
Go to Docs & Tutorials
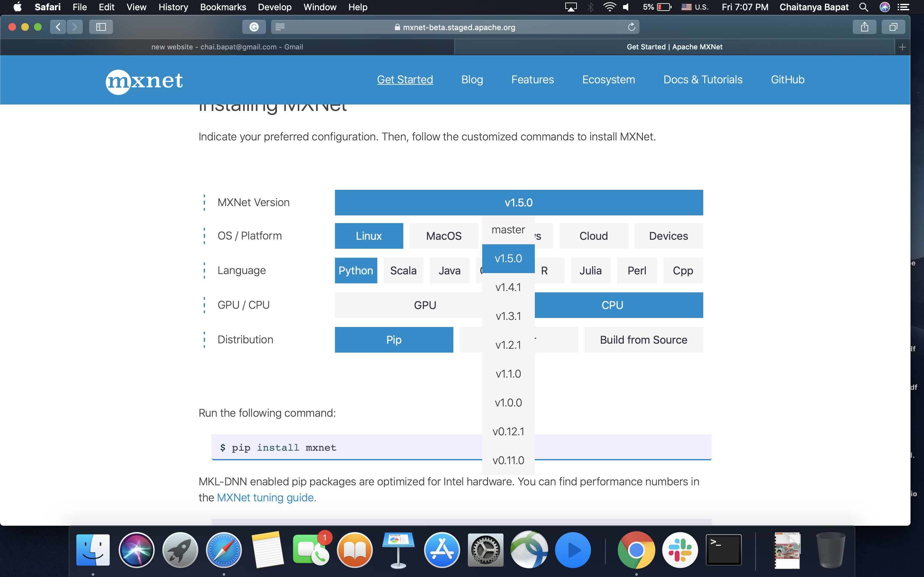click(703, 79)
